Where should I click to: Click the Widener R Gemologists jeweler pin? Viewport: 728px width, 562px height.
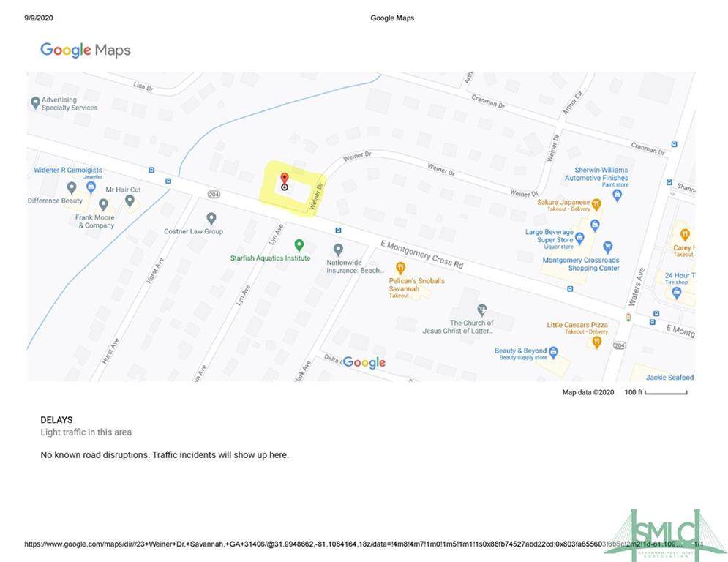tap(91, 187)
